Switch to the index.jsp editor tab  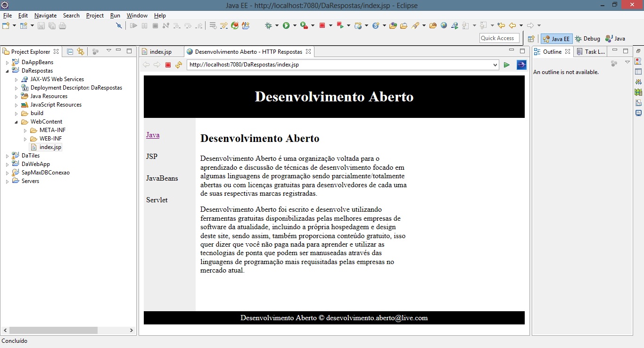coord(160,52)
